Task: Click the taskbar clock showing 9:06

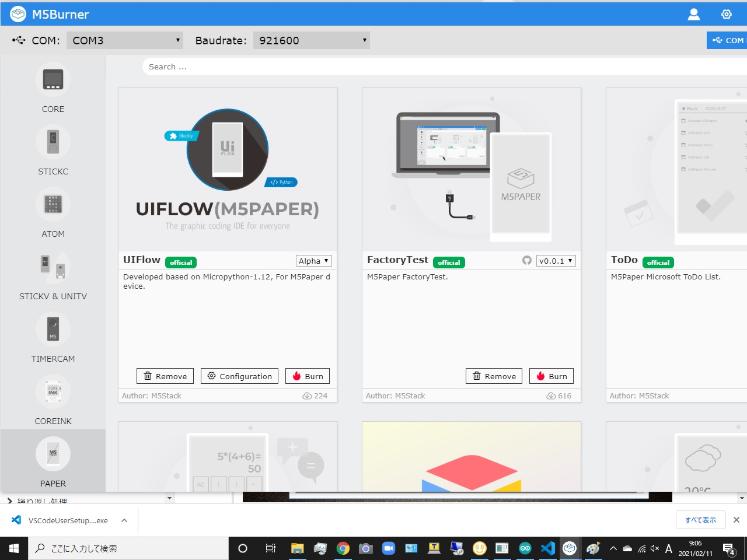Action: click(x=695, y=548)
